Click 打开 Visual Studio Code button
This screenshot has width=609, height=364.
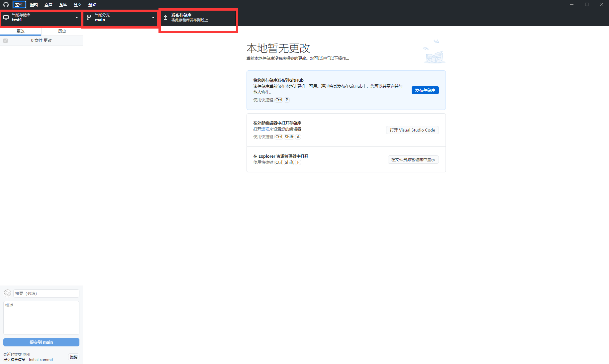click(x=412, y=130)
